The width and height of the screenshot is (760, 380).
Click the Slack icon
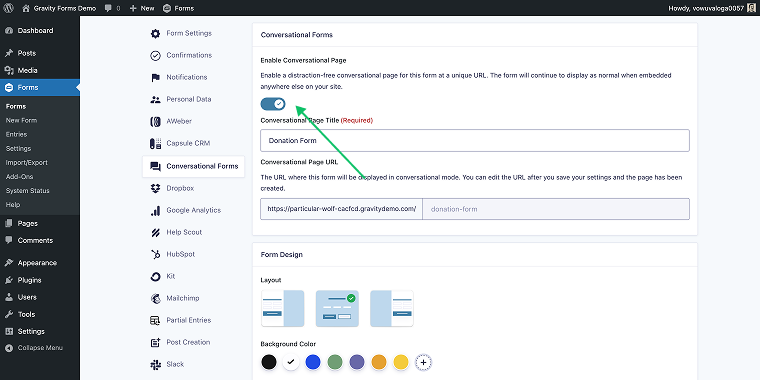[x=155, y=364]
